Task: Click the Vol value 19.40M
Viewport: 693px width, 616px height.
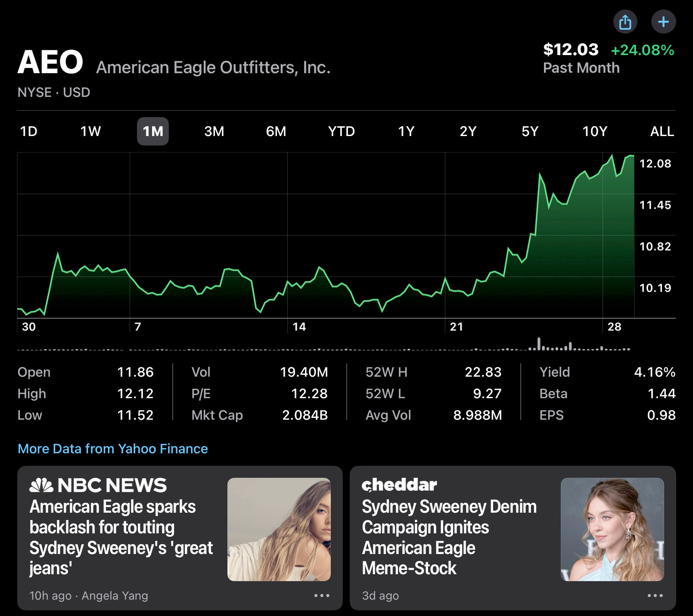Action: pos(304,372)
